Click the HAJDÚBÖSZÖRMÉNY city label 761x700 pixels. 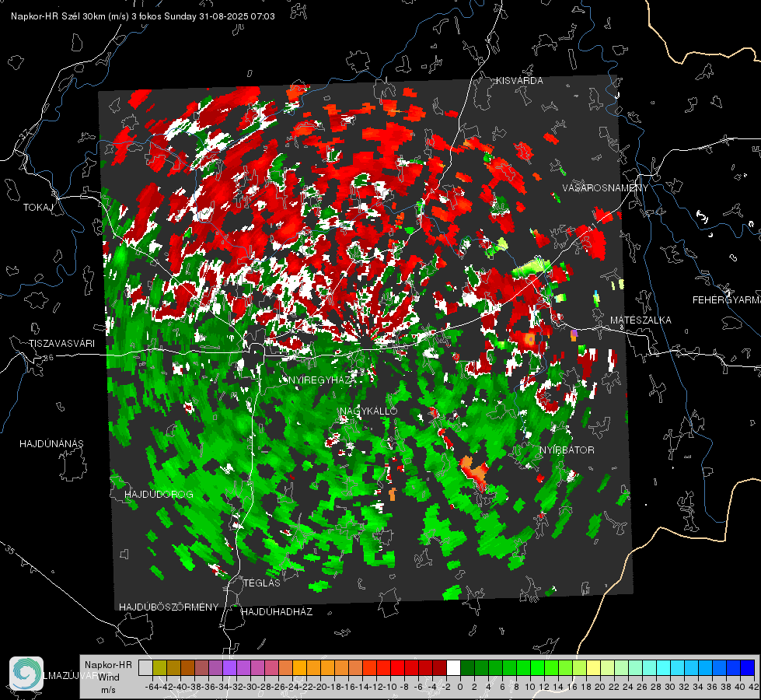[x=169, y=607]
